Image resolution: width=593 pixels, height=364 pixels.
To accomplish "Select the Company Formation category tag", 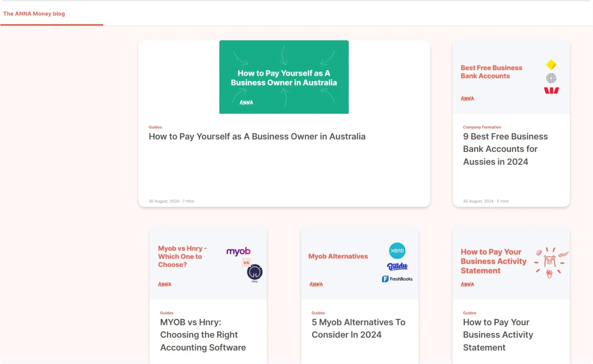I will [x=482, y=127].
